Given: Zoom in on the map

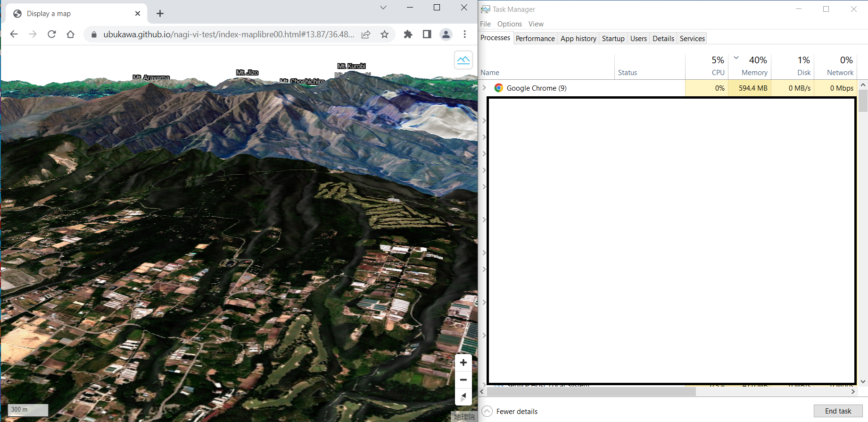Looking at the screenshot, I should coord(463,363).
